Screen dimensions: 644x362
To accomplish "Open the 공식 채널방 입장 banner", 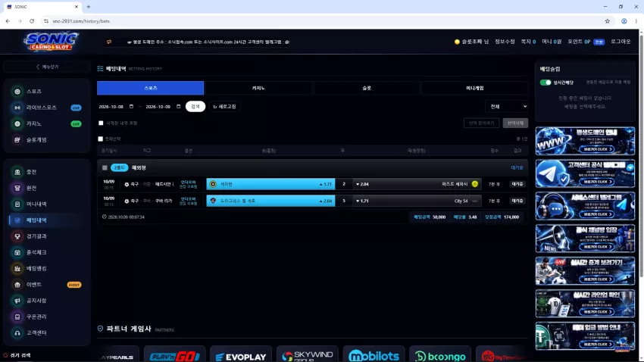I will coord(585,238).
